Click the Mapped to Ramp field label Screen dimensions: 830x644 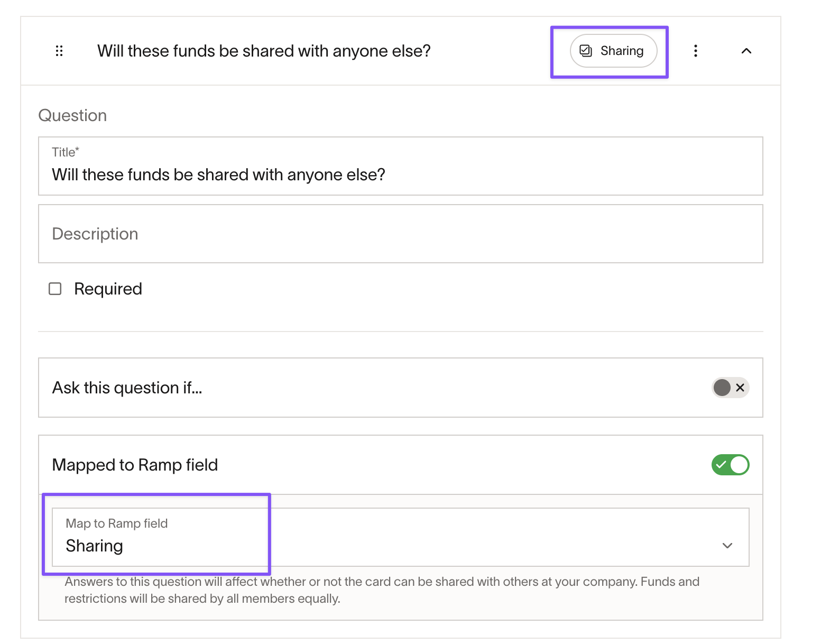(x=135, y=465)
